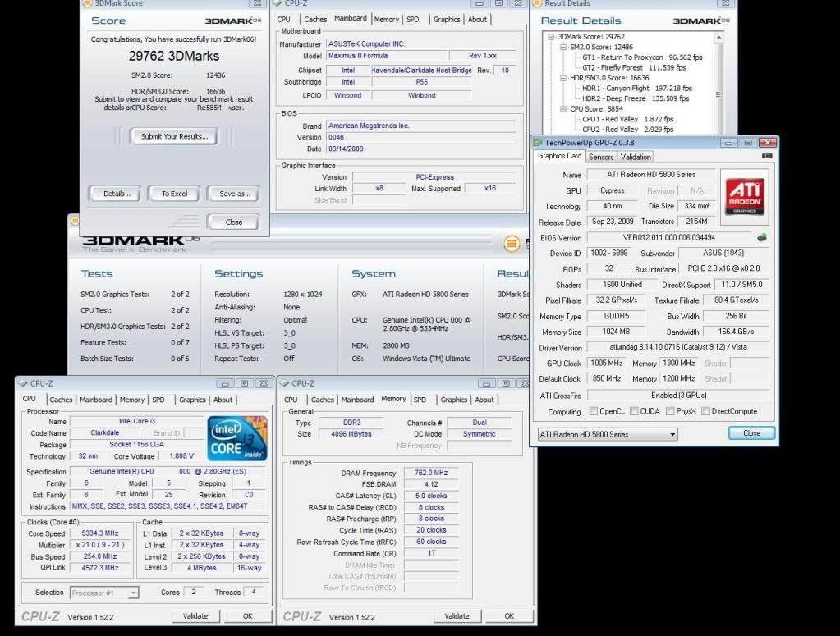Open SPD tab in the top CPU-Z window
840x636 pixels.
(412, 19)
